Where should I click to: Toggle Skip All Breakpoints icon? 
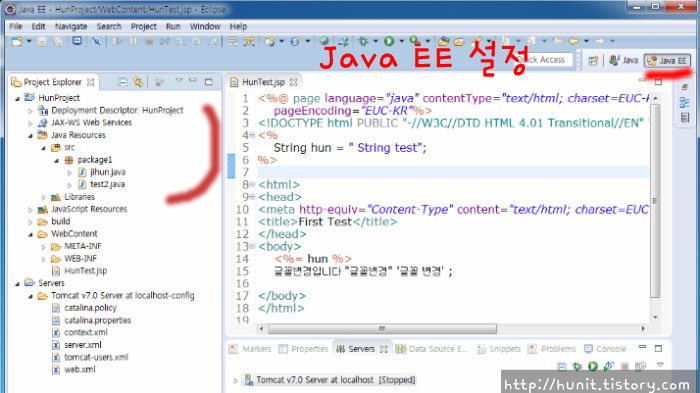pyautogui.click(x=96, y=42)
